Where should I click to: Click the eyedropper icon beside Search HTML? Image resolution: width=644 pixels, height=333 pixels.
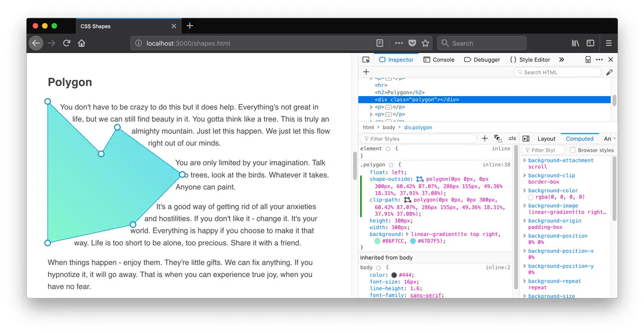(x=609, y=72)
